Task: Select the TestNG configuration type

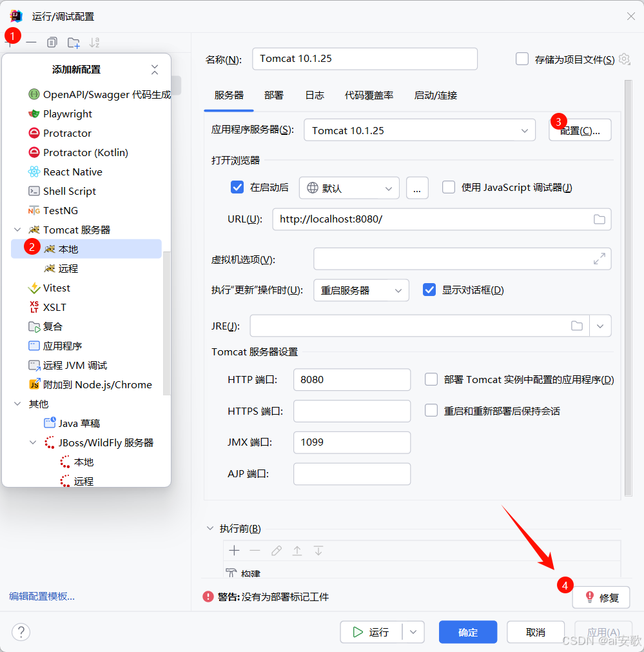Action: [x=53, y=211]
